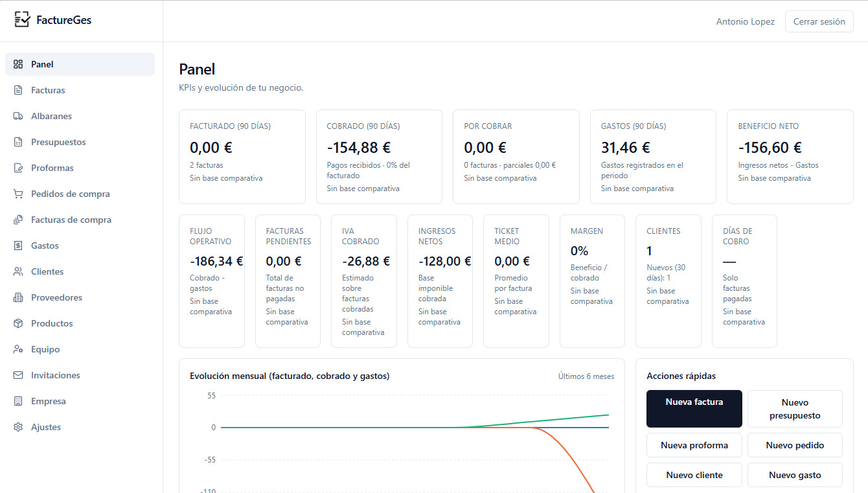Click the Gastos receipt icon
This screenshot has width=868, height=493.
[x=18, y=246]
